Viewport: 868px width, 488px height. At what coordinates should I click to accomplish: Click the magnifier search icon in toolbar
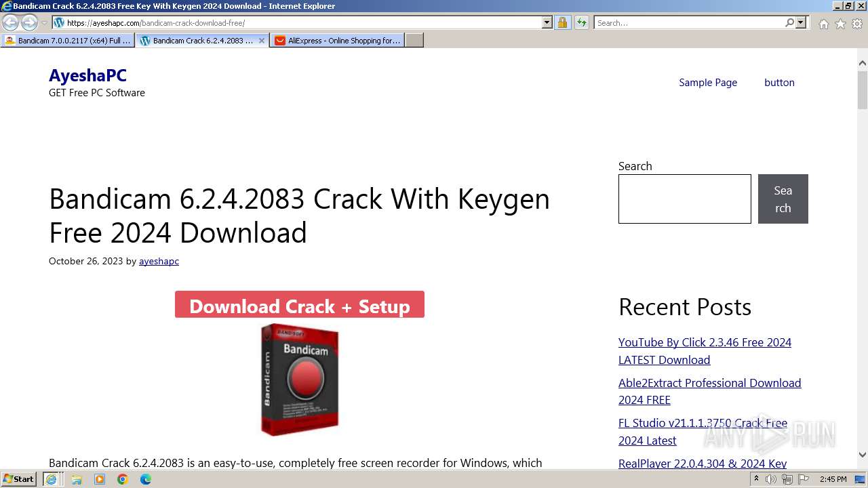tap(789, 22)
